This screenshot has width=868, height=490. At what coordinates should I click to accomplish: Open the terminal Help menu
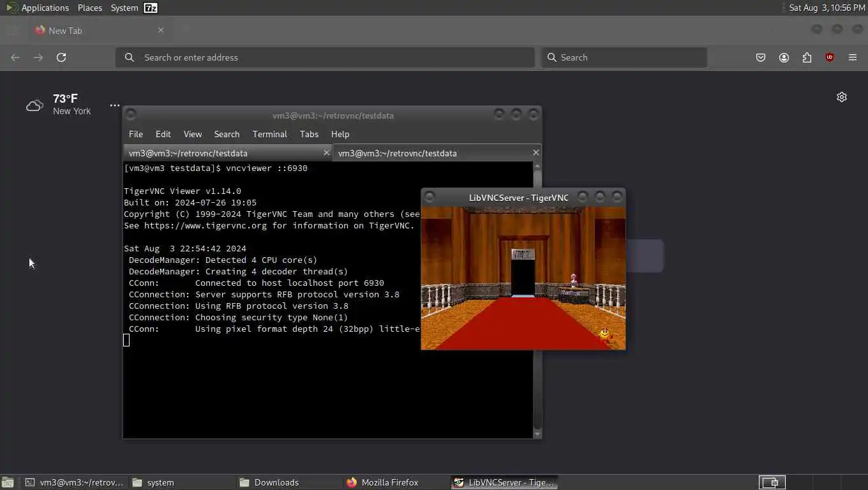(x=340, y=134)
